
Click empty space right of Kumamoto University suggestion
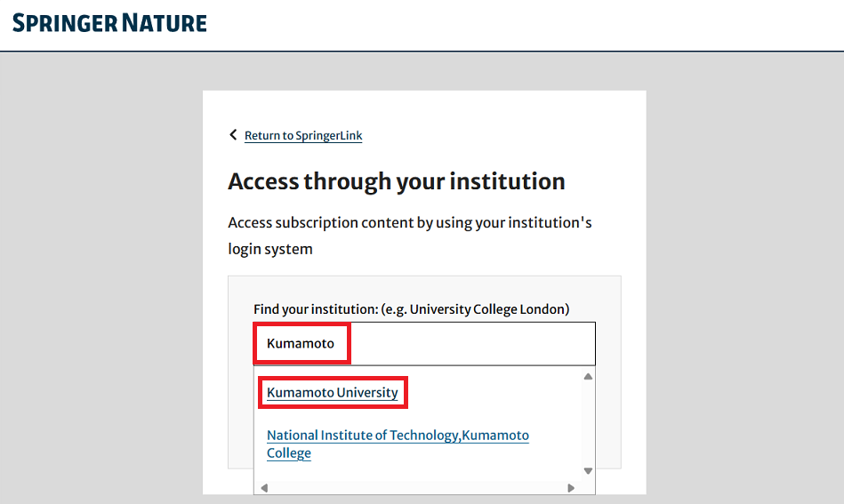coord(493,393)
